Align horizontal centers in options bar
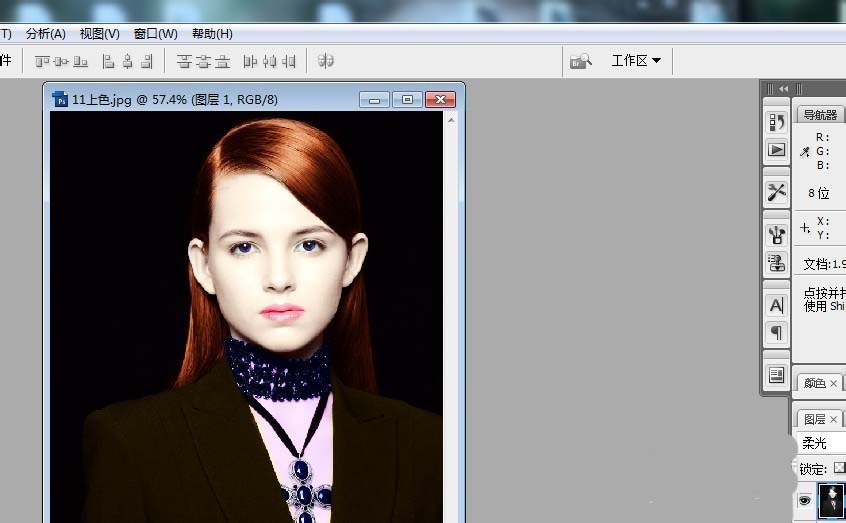This screenshot has width=846, height=523. (x=128, y=62)
